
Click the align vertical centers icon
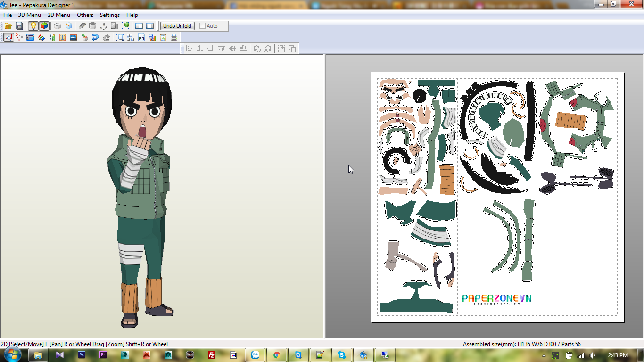[x=232, y=48]
